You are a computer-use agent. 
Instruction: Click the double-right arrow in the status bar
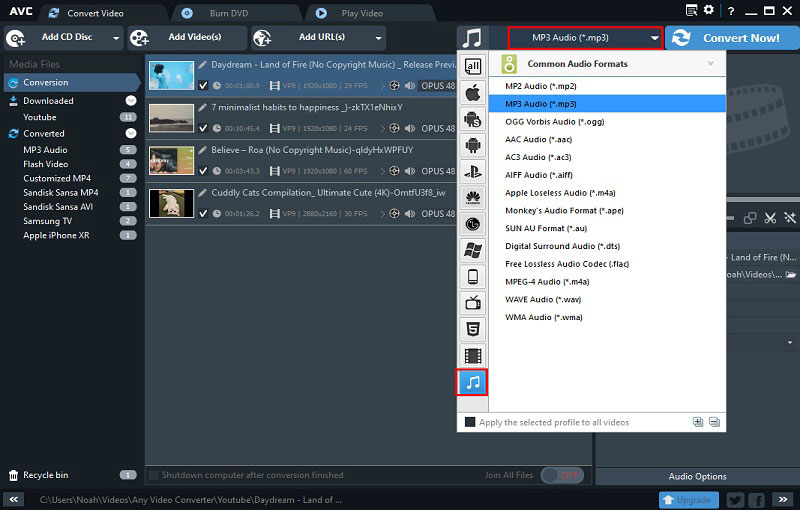tap(783, 500)
